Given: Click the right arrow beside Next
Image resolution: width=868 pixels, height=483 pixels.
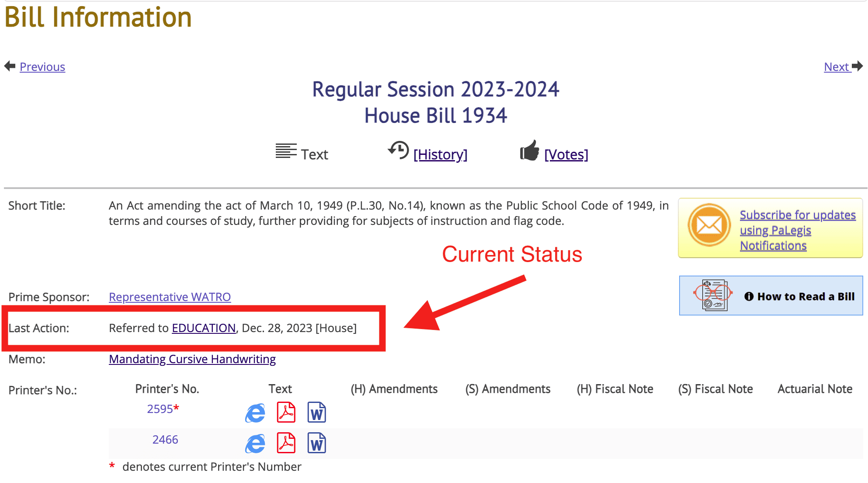Looking at the screenshot, I should coord(857,66).
